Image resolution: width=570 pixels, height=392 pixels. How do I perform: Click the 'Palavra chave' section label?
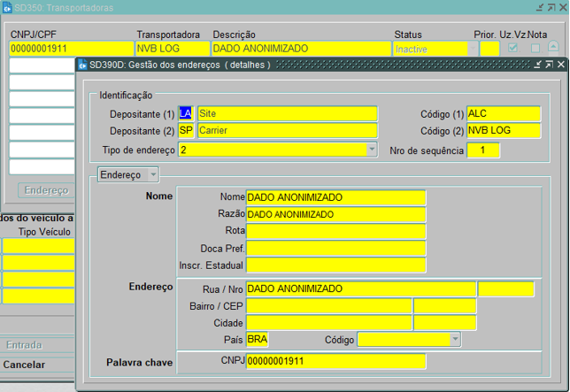coord(139,362)
